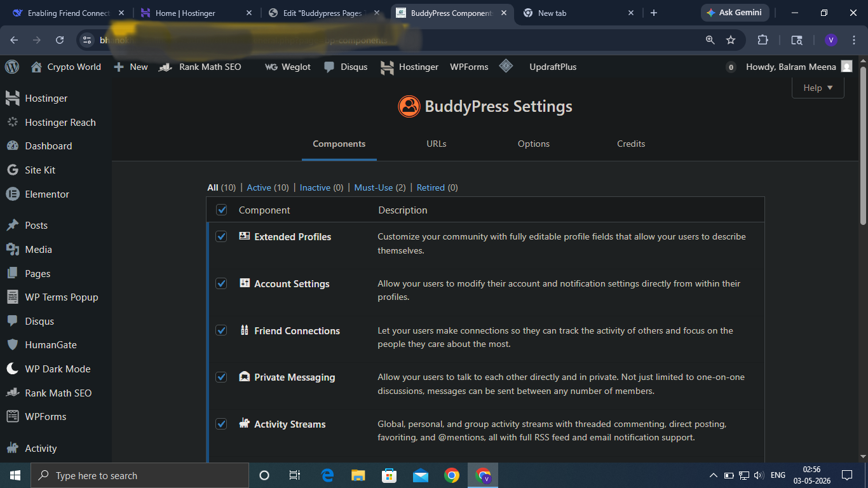Click WP Dark Mode moon icon
Screen dimensions: 868x488
(13, 369)
